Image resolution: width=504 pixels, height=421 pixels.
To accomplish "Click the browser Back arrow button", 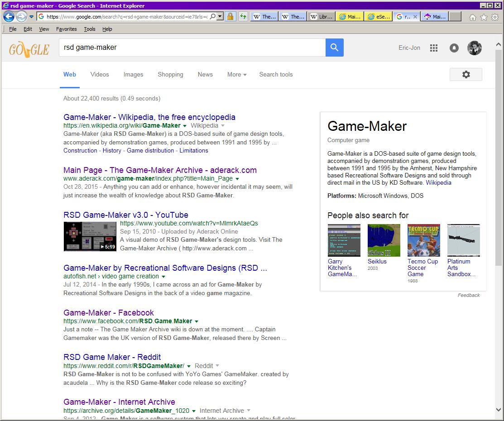I will pos(9,16).
